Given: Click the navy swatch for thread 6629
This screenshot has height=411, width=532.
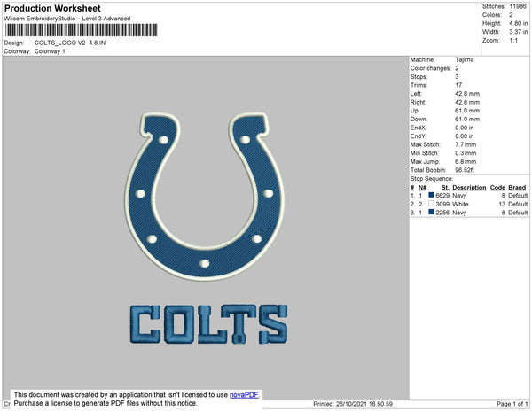Looking at the screenshot, I should pos(431,195).
